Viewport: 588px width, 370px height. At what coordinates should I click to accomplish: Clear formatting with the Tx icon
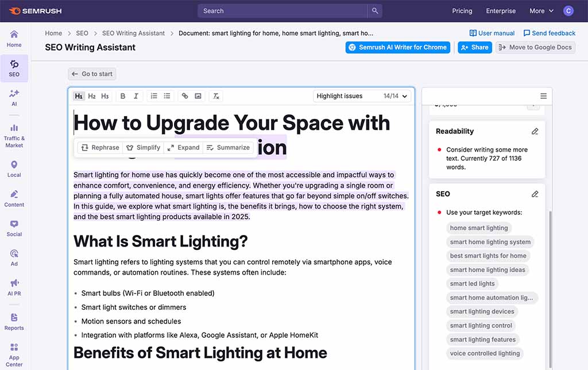[216, 96]
